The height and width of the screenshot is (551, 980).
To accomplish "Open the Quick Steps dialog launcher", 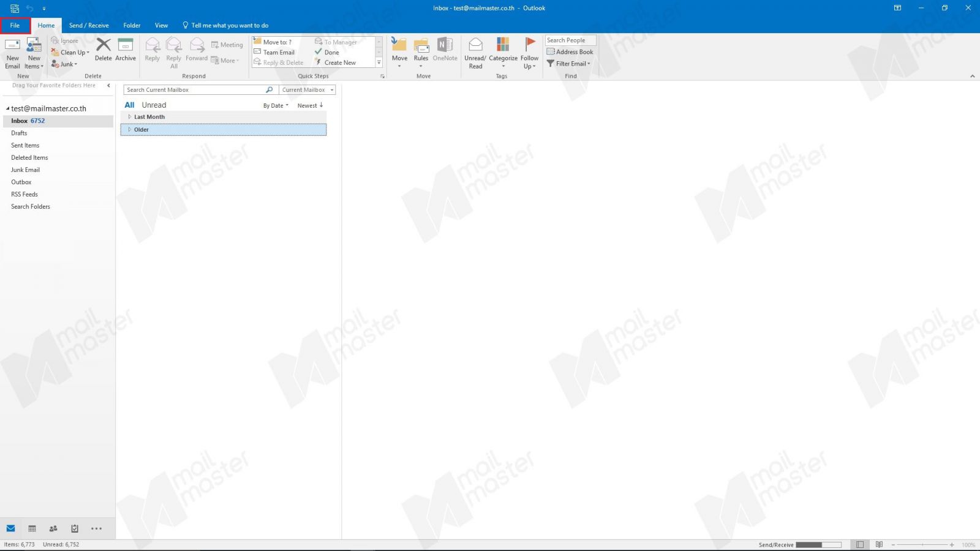I will tap(382, 77).
